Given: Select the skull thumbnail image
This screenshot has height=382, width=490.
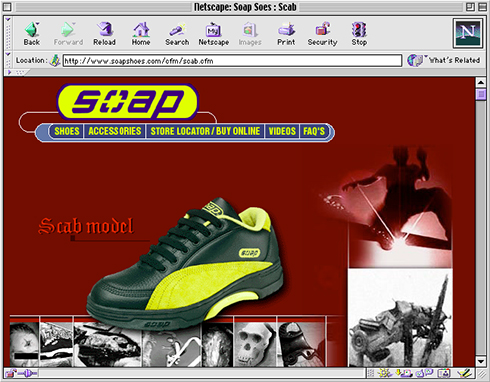Looking at the screenshot, I should pos(255,343).
